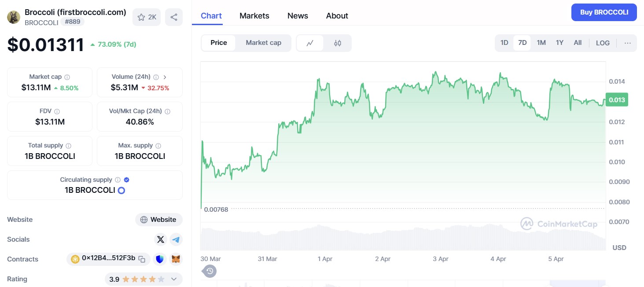
Task: Select the 1M time range
Action: tap(541, 43)
